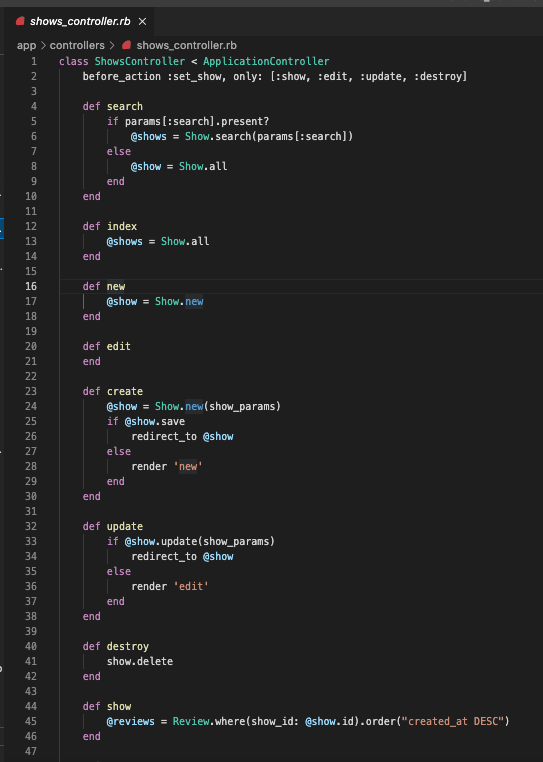Click line number 45 in gutter
This screenshot has height=762, width=543.
coord(31,721)
